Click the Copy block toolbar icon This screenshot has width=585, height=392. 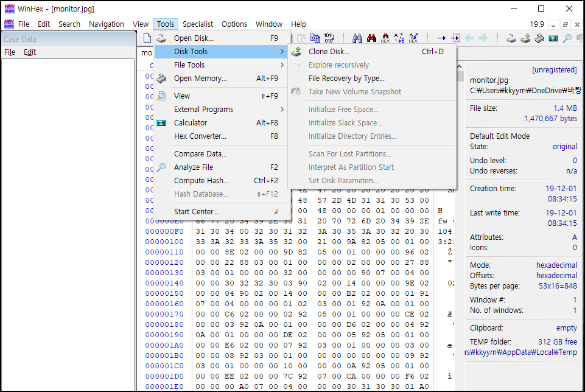315,38
